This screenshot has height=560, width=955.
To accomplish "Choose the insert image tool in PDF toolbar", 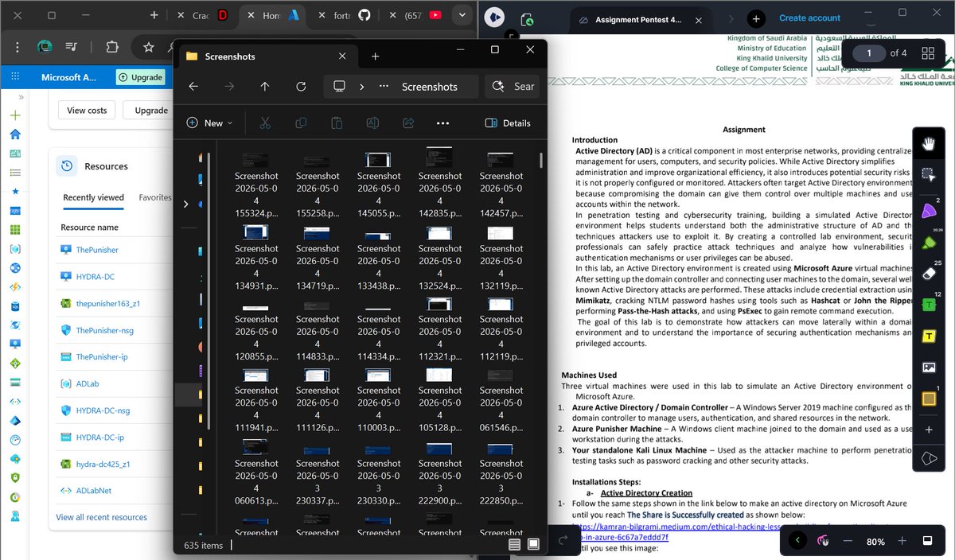I will (928, 367).
